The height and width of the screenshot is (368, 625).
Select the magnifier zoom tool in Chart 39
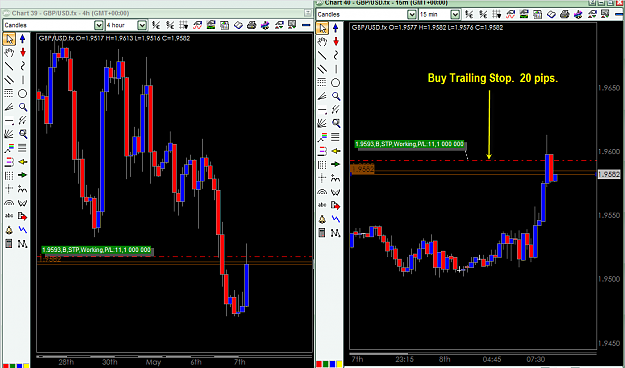pos(22,107)
